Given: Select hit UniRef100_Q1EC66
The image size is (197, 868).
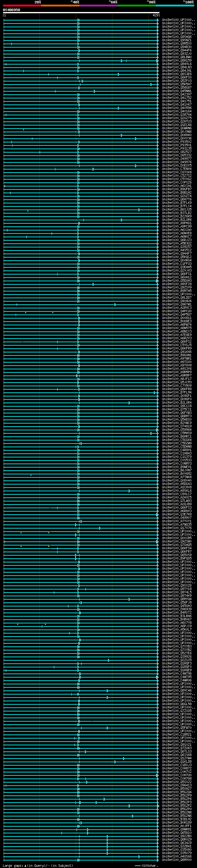Looking at the screenshot, I should (x=176, y=125).
